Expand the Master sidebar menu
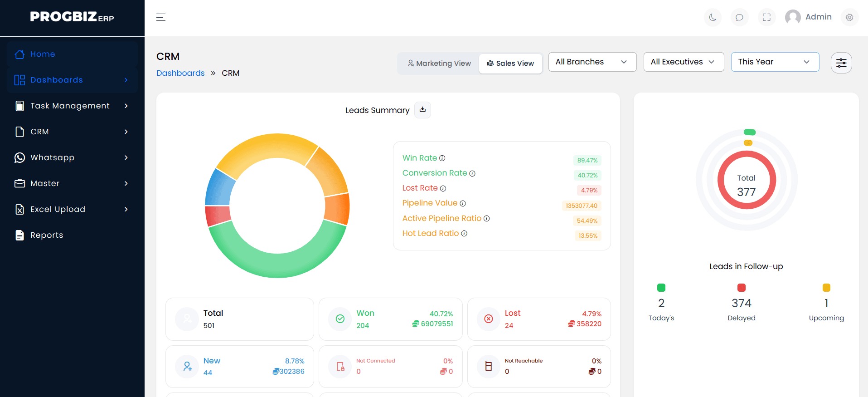This screenshot has height=397, width=868. point(72,183)
